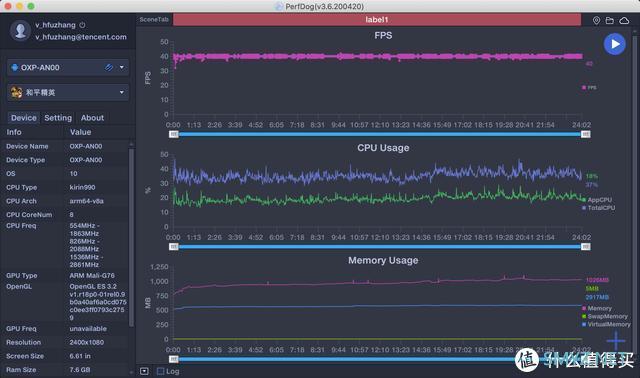This screenshot has height=378, width=640.
Task: Click the user avatar icon
Action: 20,31
